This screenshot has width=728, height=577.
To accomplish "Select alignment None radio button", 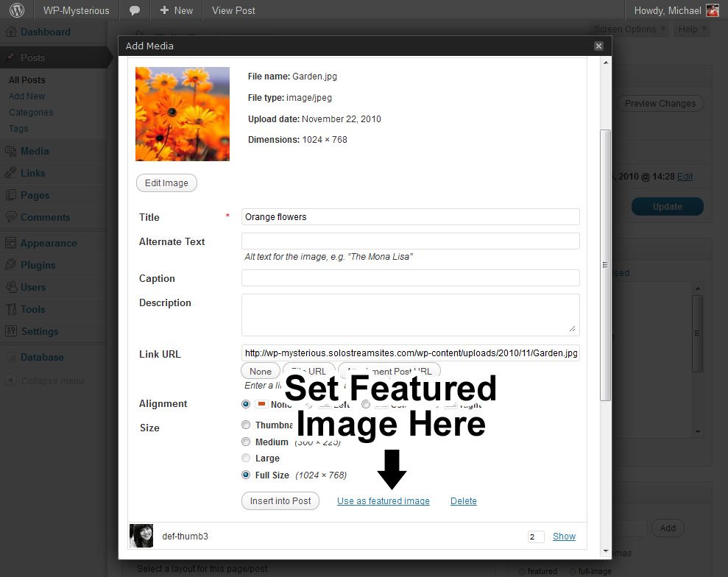I will click(x=246, y=404).
